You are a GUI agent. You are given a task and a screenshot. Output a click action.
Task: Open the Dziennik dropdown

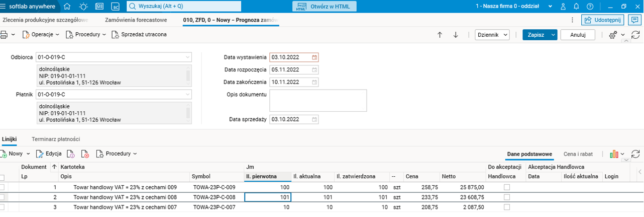tap(492, 35)
